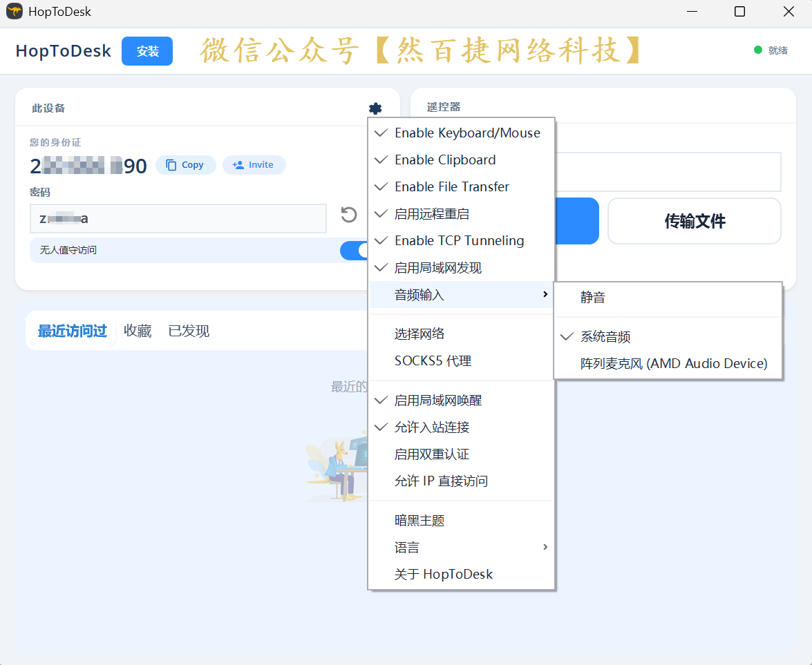This screenshot has width=812, height=665.
Task: Uncheck Enable Clipboard option
Action: pyautogui.click(x=462, y=160)
